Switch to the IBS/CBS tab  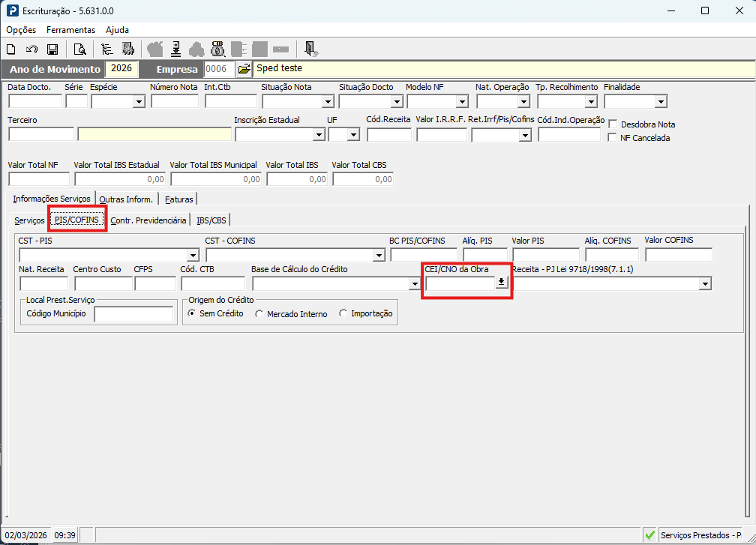[211, 220]
